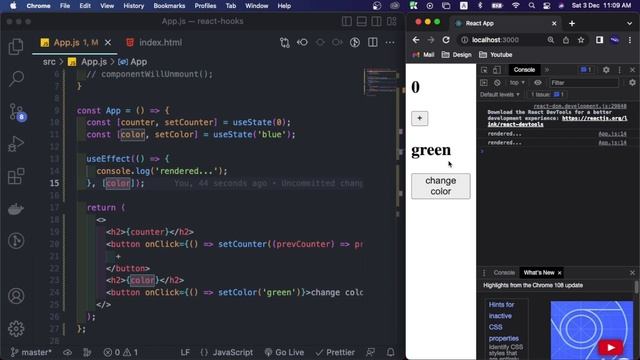Clear the console in DevTools

(497, 82)
